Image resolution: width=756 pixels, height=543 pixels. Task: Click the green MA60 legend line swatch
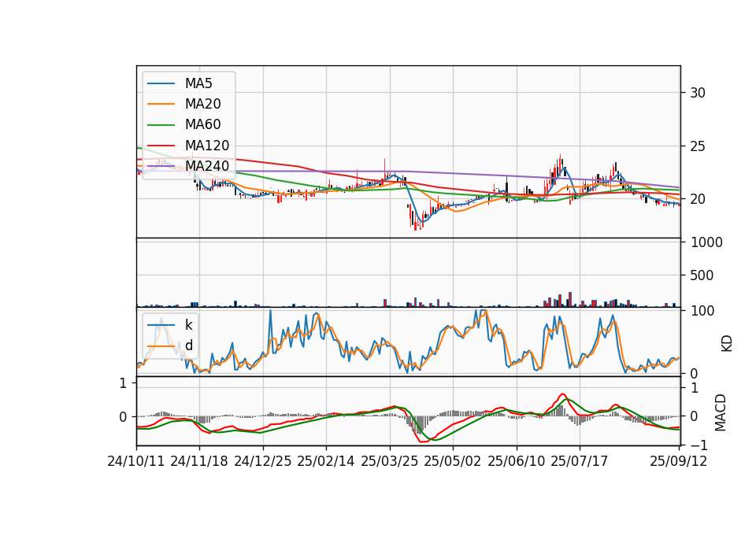pyautogui.click(x=161, y=125)
